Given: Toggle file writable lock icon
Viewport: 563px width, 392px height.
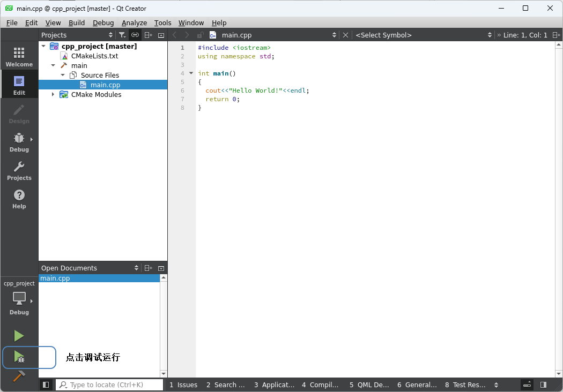Looking at the screenshot, I should 201,35.
